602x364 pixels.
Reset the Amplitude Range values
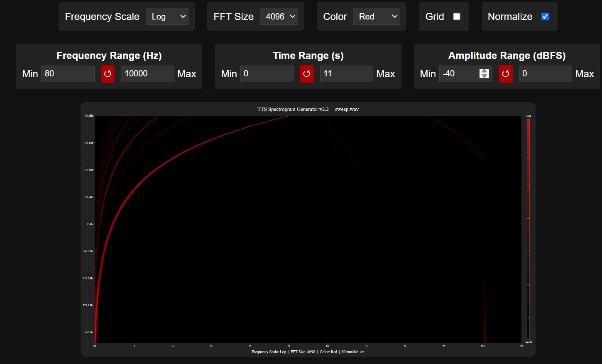coord(505,74)
